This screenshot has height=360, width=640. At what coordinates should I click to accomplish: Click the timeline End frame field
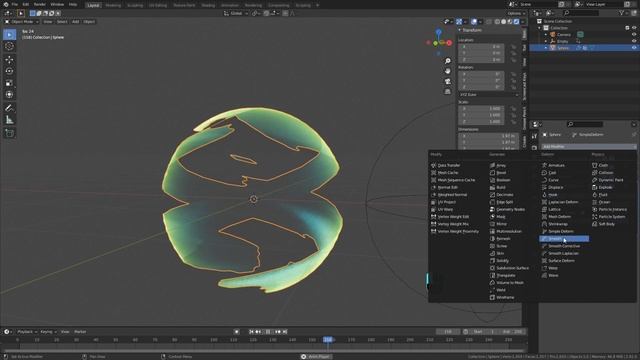pos(513,332)
